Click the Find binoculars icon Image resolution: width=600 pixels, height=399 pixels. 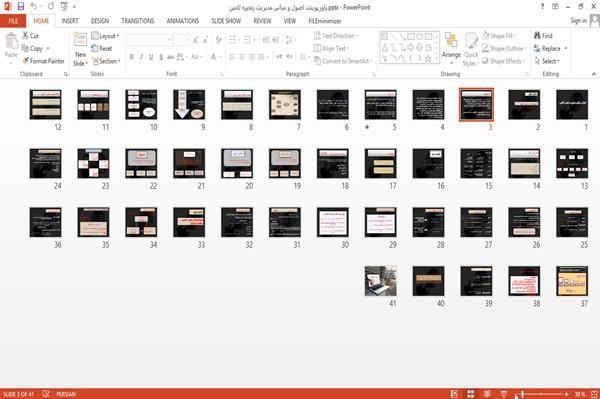point(537,36)
